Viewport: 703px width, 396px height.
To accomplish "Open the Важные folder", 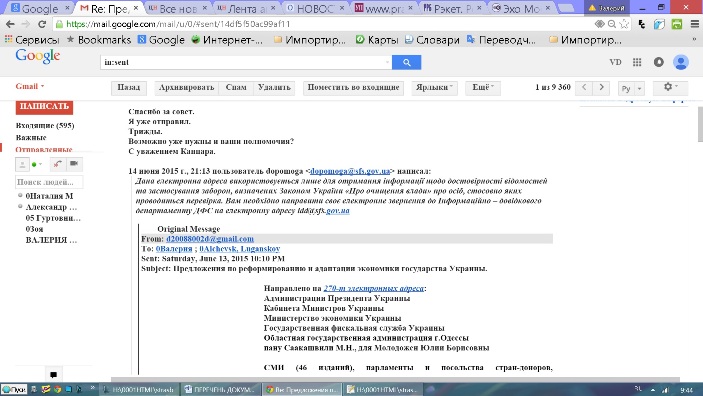I will [31, 138].
